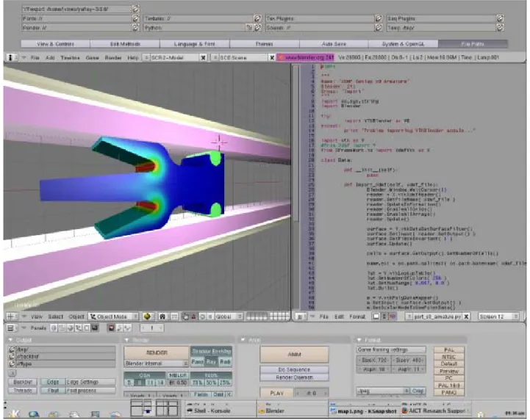Open file browser for Sounds path
This screenshot has height=420, width=530.
(x=379, y=28)
